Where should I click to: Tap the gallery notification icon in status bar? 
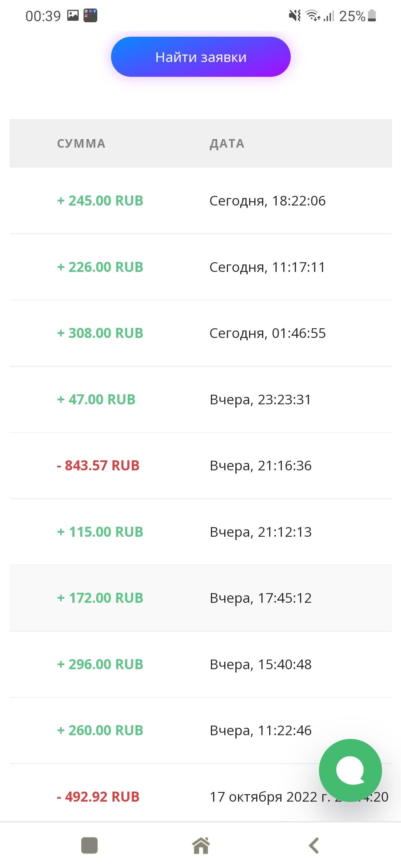(73, 15)
